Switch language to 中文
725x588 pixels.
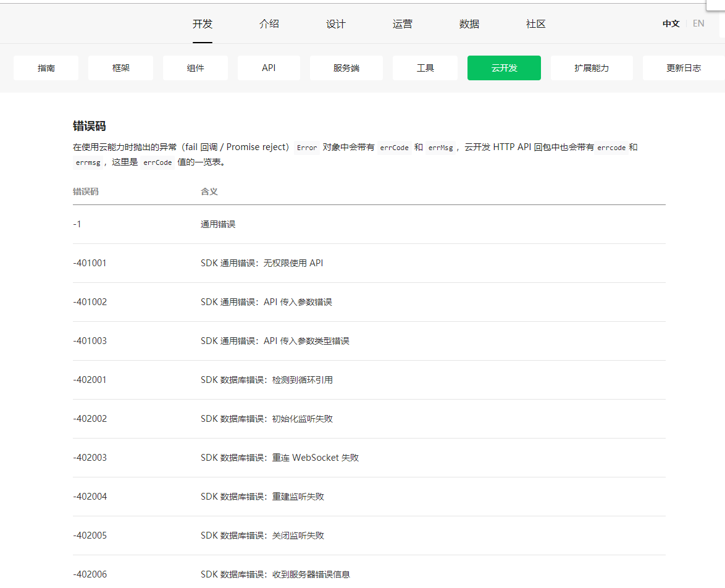point(671,23)
